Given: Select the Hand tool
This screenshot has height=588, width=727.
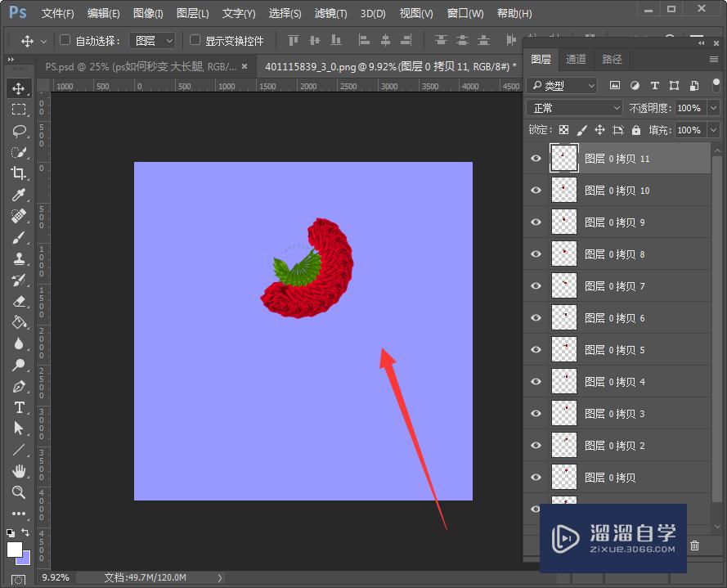Looking at the screenshot, I should pos(19,471).
